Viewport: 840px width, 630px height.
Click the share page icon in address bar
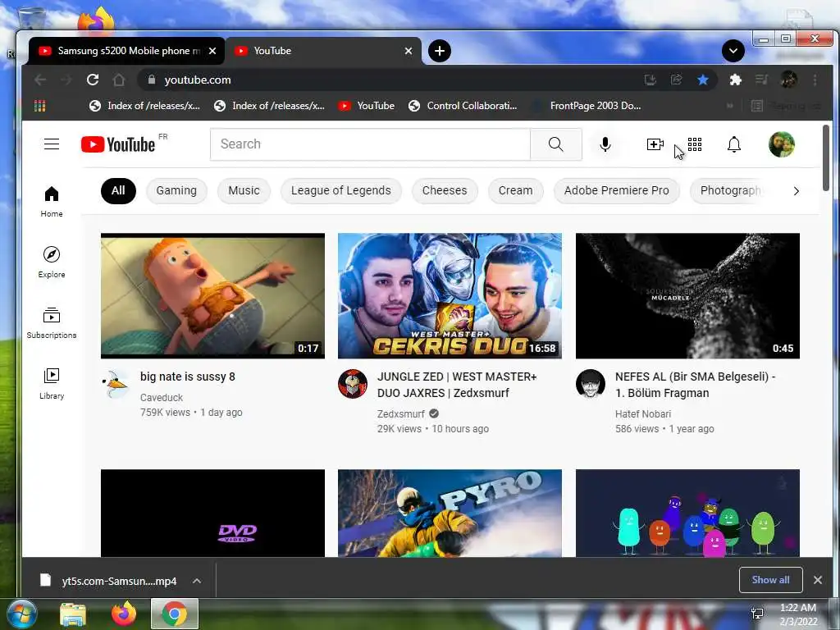677,80
